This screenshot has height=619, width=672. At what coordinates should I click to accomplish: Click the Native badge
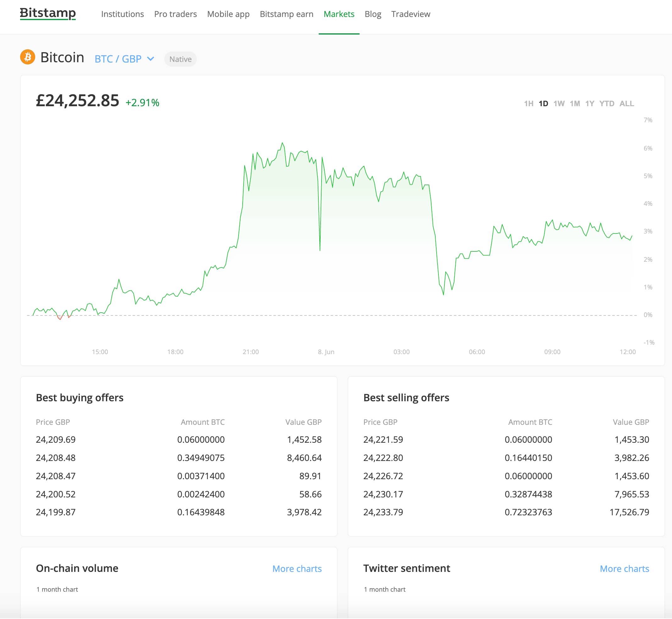point(180,59)
